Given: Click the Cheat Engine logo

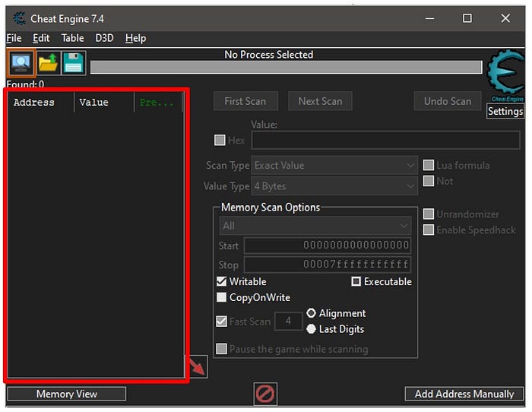Looking at the screenshot, I should 505,75.
